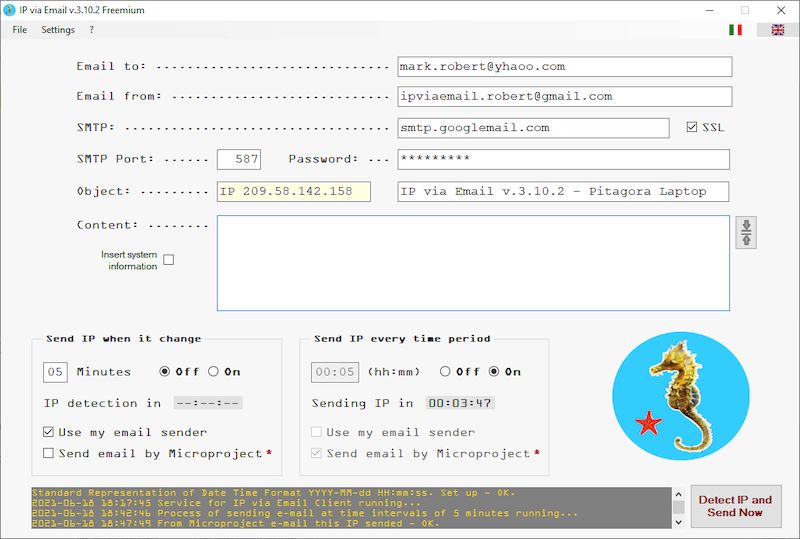The height and width of the screenshot is (539, 800).
Task: Focus the SMTP server field
Action: click(533, 128)
